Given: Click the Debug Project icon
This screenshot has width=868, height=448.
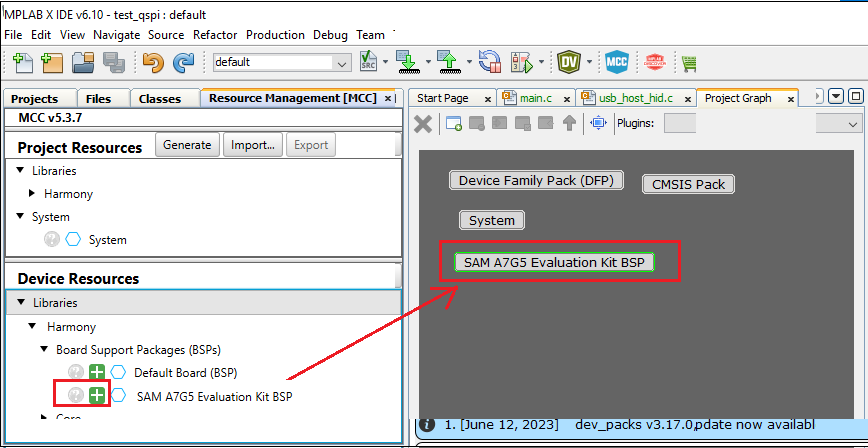Looking at the screenshot, I should (521, 61).
